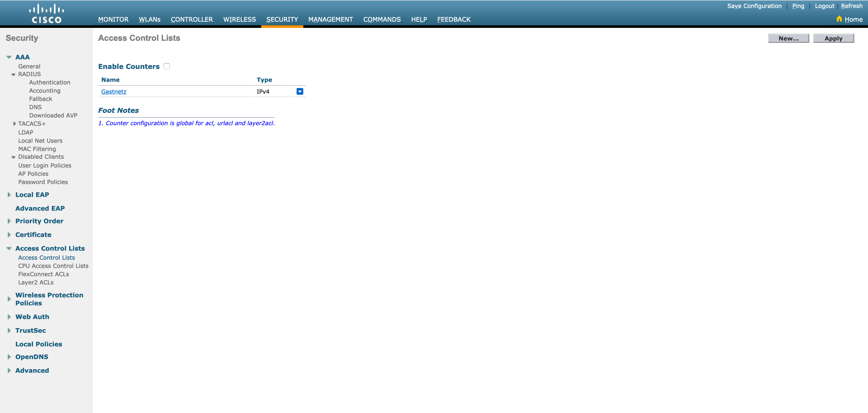Screen dimensions: 868x413
Task: Open Local Net Users page
Action: coord(41,141)
